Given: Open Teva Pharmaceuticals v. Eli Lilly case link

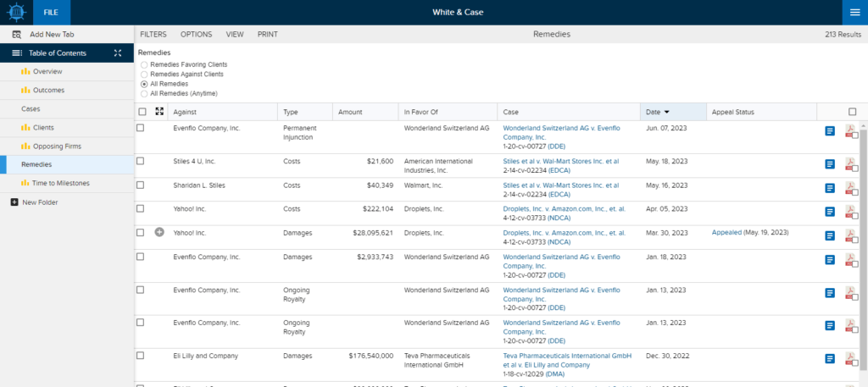Looking at the screenshot, I should [567, 361].
